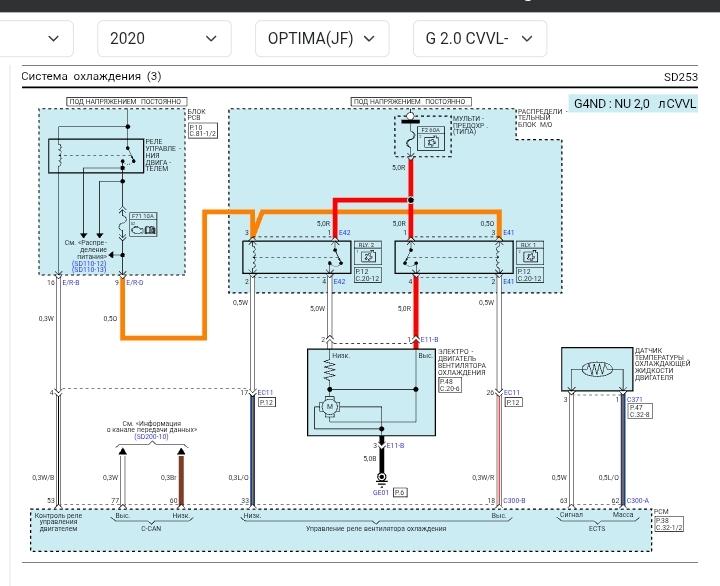Click the engine control relay switch symbol
Screen dimensions: 720x586
[x=131, y=154]
